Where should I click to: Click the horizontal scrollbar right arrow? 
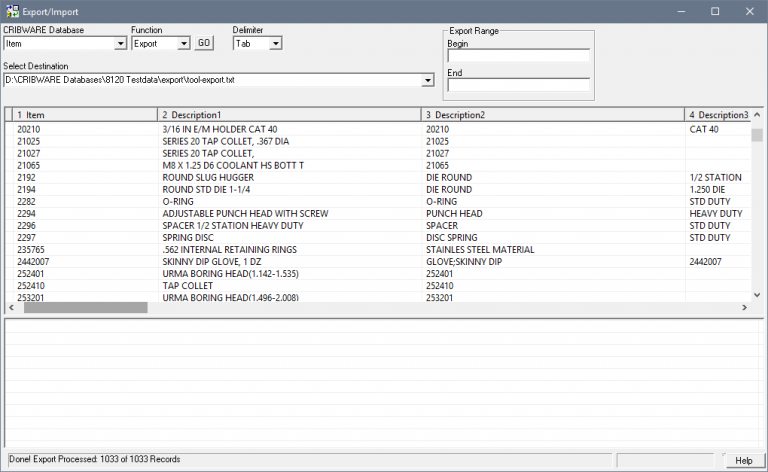point(743,308)
